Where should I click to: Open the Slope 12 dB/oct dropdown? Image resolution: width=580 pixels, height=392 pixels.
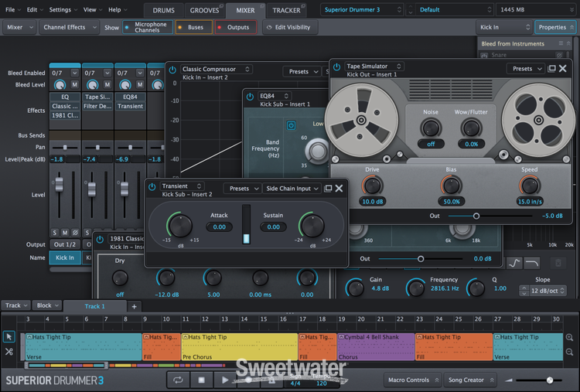click(x=548, y=291)
